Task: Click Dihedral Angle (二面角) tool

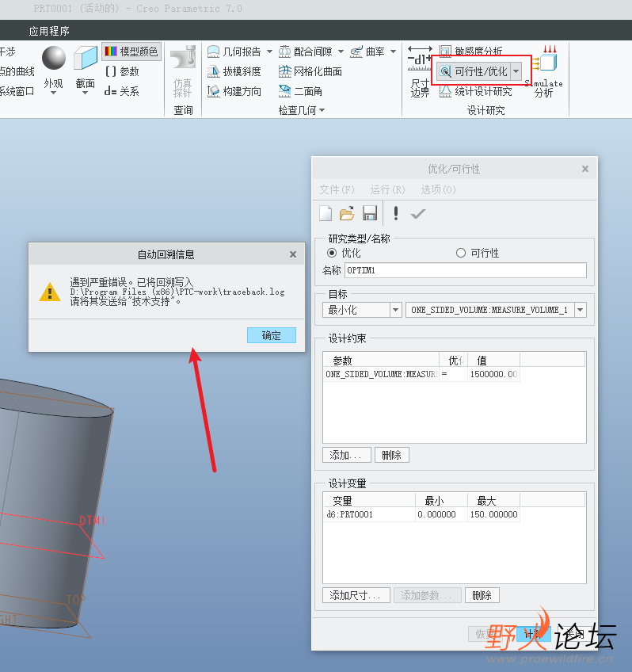Action: pyautogui.click(x=300, y=91)
